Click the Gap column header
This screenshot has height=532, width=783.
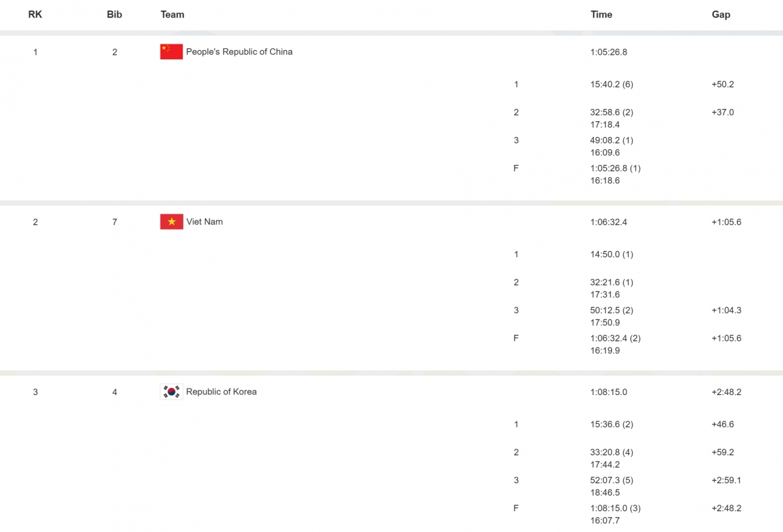tap(720, 14)
